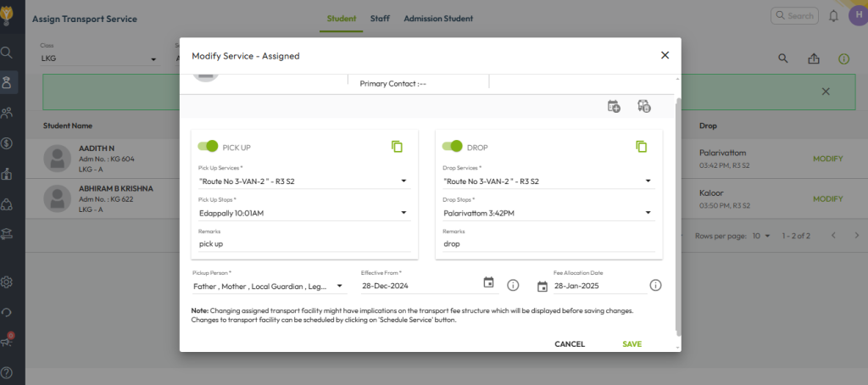Open the Drop Stops dropdown

click(648, 213)
